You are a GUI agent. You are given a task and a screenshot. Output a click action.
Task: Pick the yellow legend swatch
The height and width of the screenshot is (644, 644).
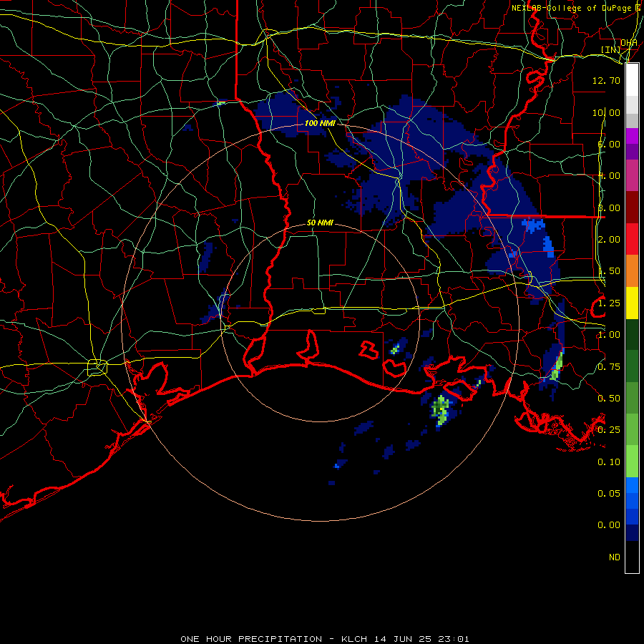click(632, 303)
